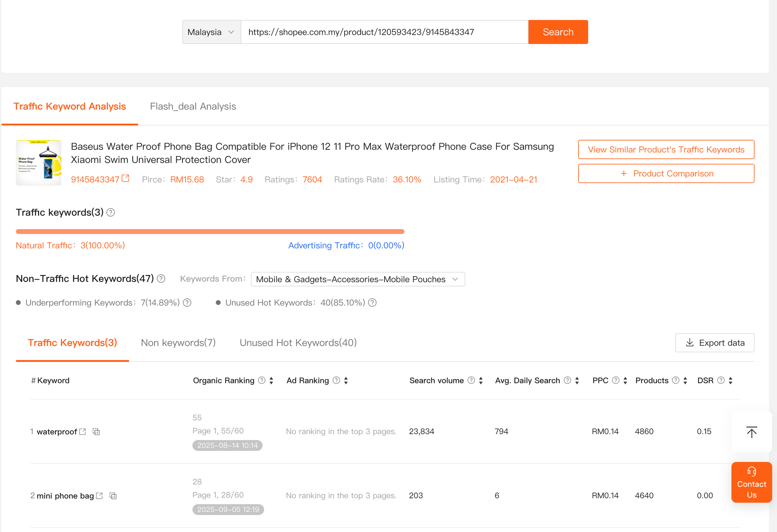This screenshot has height=532, width=777.
Task: Show help for Ad Ranking column
Action: point(336,380)
